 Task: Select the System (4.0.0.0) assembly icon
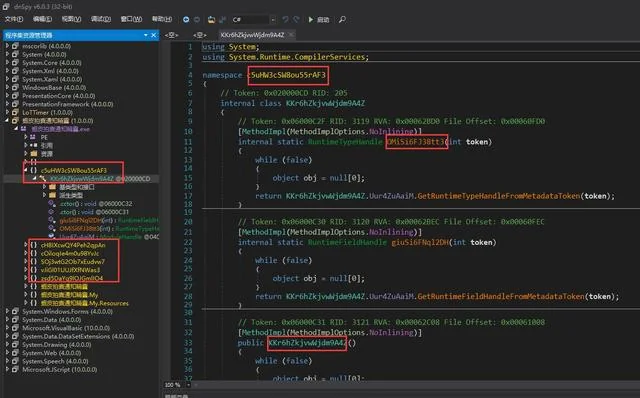click(16, 54)
